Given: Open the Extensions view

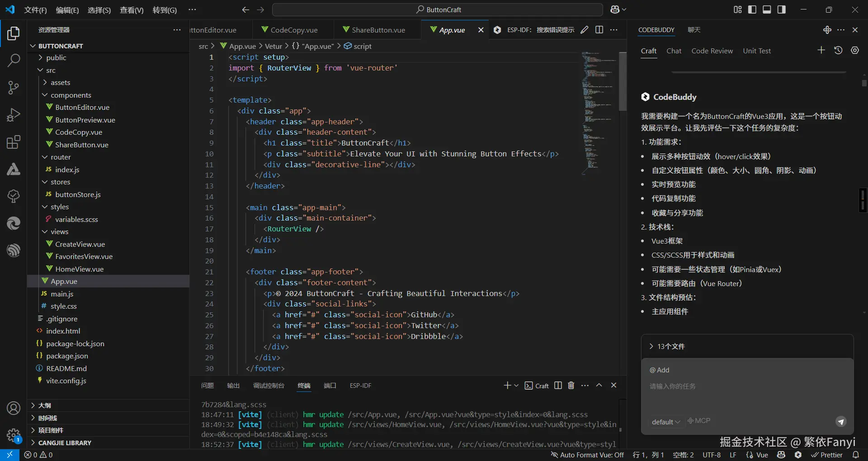Looking at the screenshot, I should coord(14,142).
